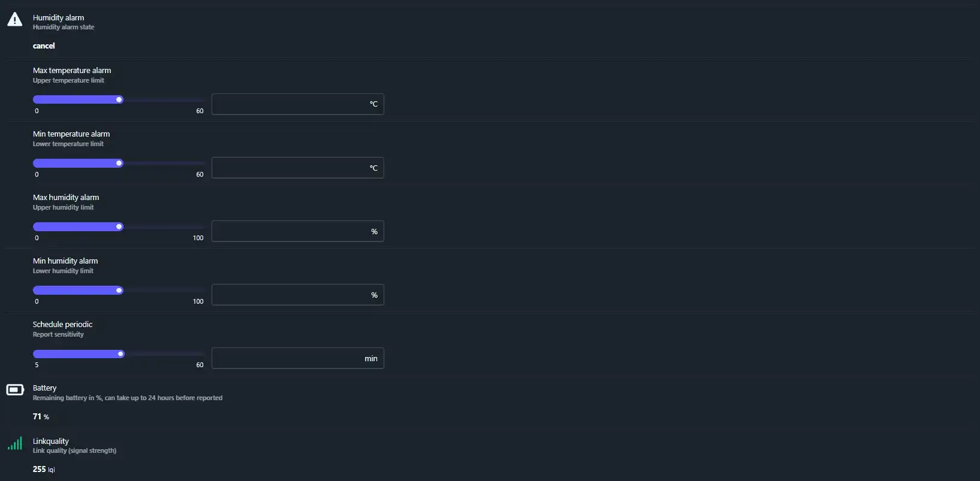Click into the Max humidity alarm % field
Image resolution: width=980 pixels, height=481 pixels.
288,231
